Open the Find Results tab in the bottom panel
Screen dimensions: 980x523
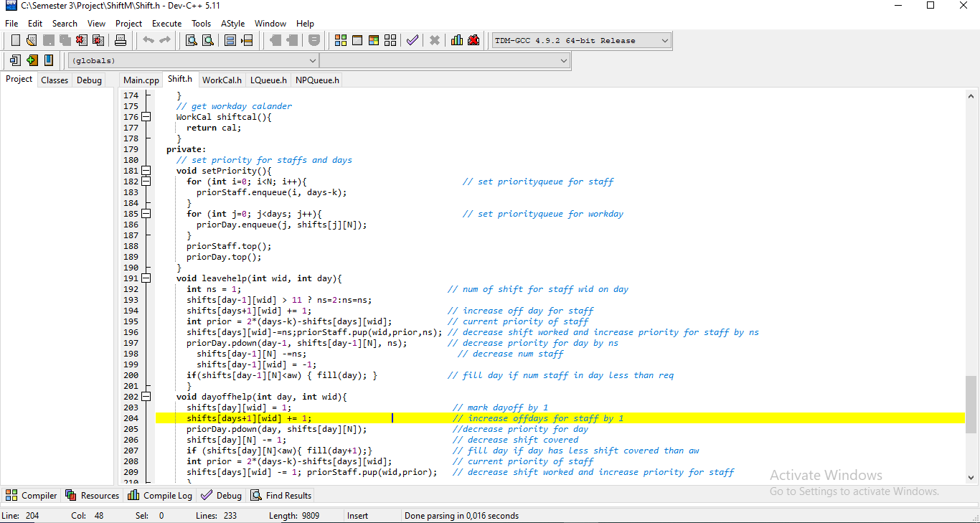[281, 495]
